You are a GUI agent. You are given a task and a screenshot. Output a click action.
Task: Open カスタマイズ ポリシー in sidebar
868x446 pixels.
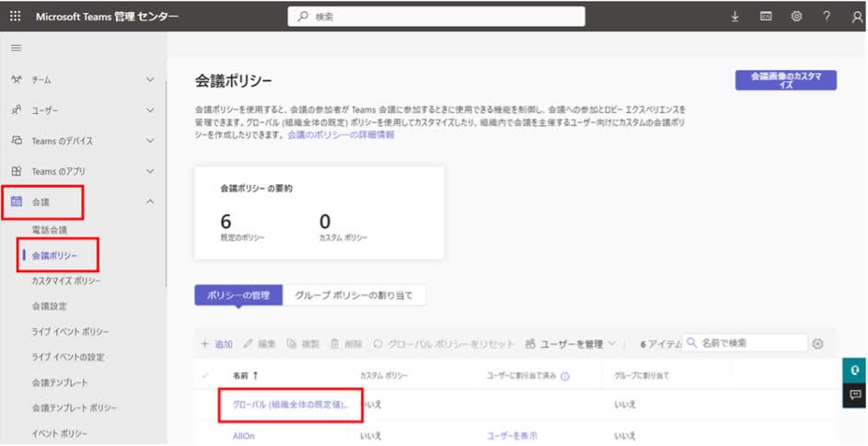tap(66, 280)
